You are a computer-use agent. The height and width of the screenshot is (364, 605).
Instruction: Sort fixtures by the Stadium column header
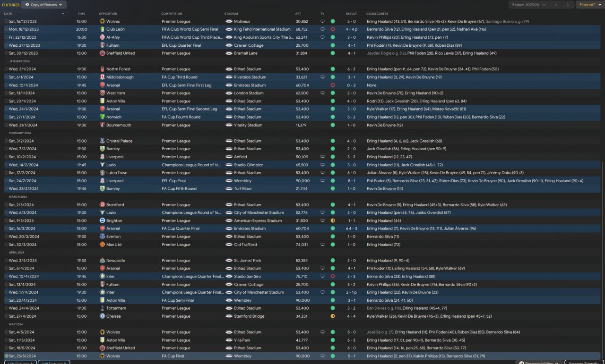pos(231,14)
